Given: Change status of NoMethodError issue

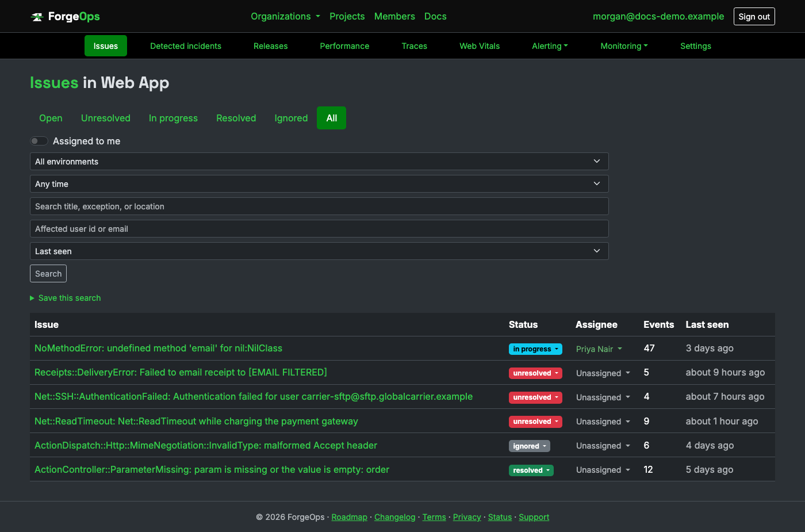Looking at the screenshot, I should click(x=536, y=349).
